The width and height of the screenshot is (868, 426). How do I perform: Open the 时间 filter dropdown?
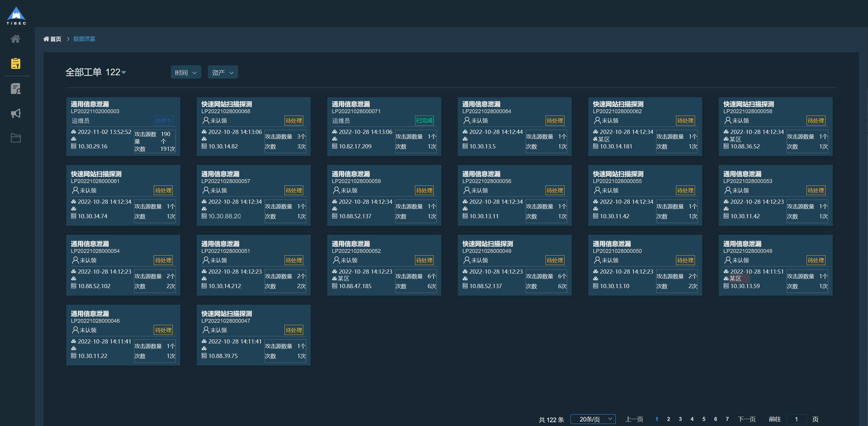pos(186,72)
